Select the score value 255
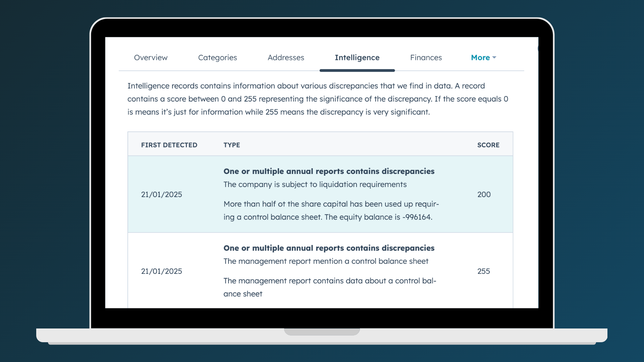This screenshot has width=644, height=362. pyautogui.click(x=483, y=271)
